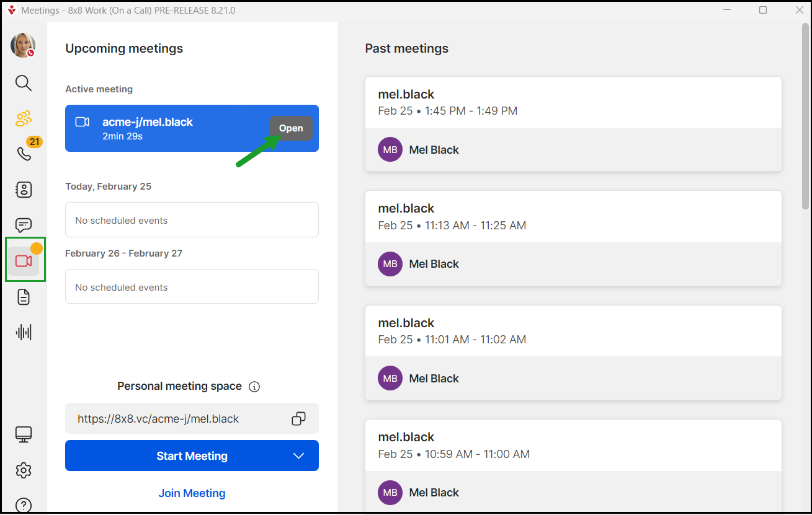Screen dimensions: 812x515
Task: Select the acme-j/mel.black active meeting name
Action: 148,122
